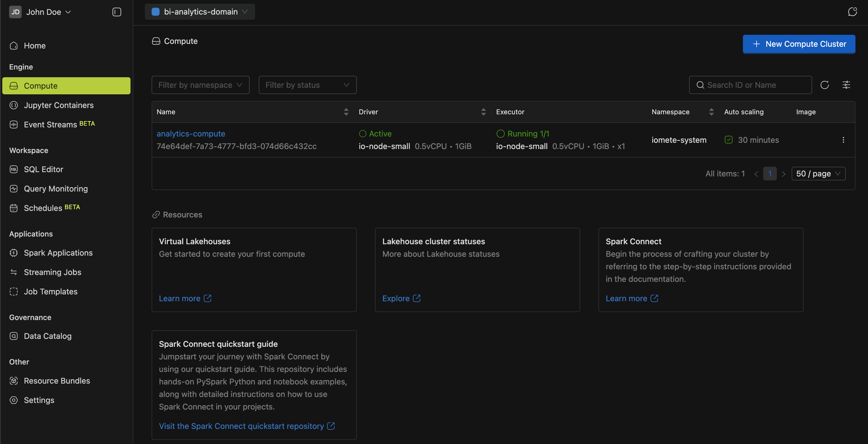
Task: Open Jupyter Containers from the sidebar
Action: coord(59,105)
